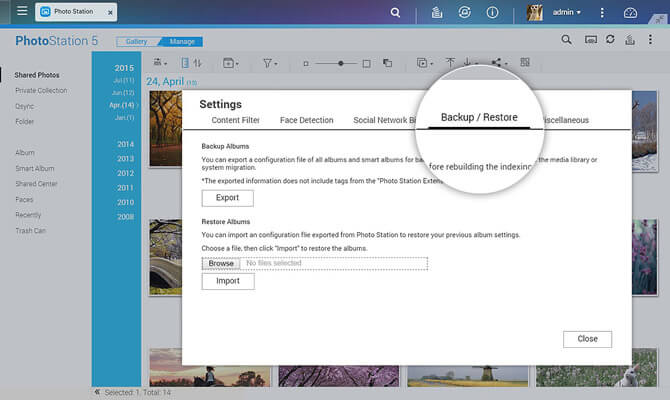This screenshot has width=670, height=400.
Task: Open the filter dropdown in toolbar
Action: pos(270,63)
